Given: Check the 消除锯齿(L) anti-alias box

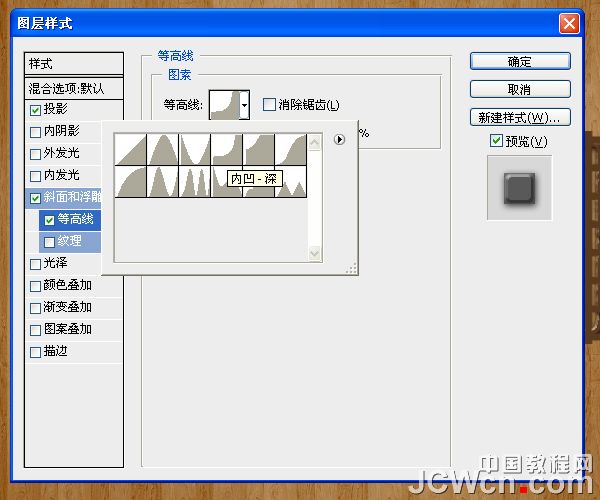Looking at the screenshot, I should pyautogui.click(x=269, y=104).
